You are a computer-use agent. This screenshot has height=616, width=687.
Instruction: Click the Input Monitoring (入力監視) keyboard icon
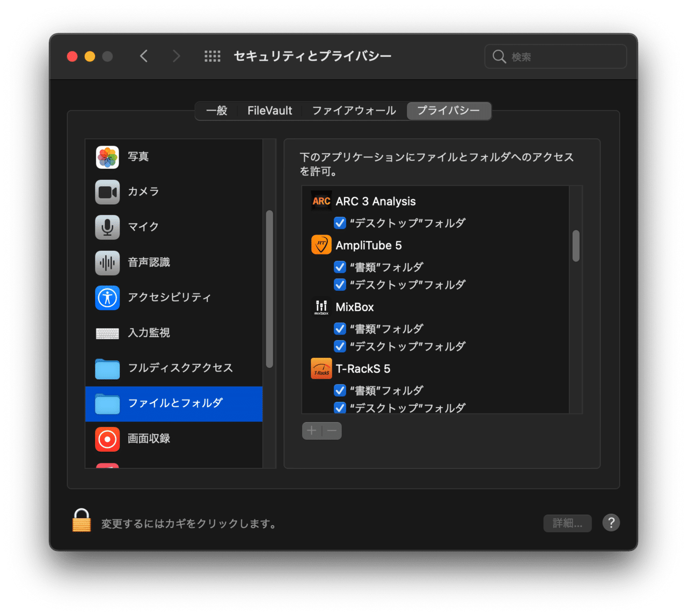coord(107,334)
